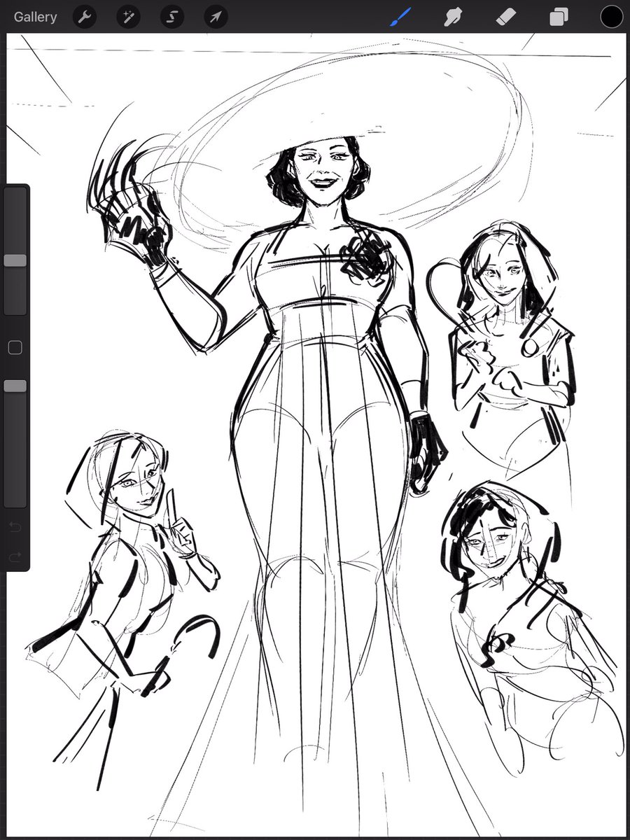Select the Eraser tool
630x840 pixels.
pos(505,17)
